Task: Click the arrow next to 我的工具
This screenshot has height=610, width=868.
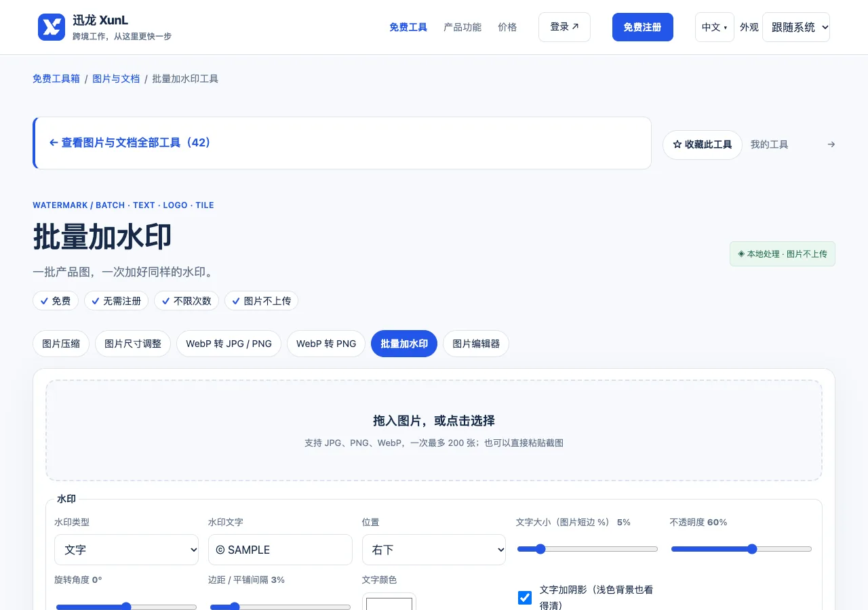Action: click(831, 144)
